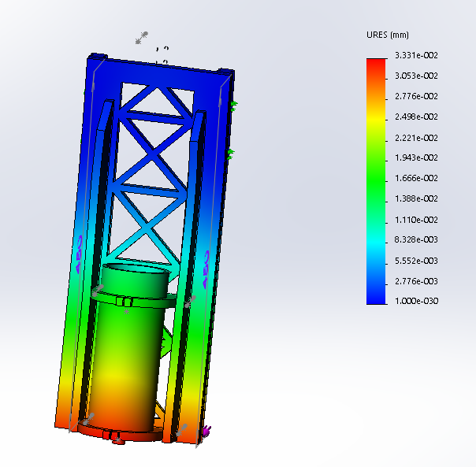
Task: Select the purple symbol on the right rail
Action: (207, 269)
